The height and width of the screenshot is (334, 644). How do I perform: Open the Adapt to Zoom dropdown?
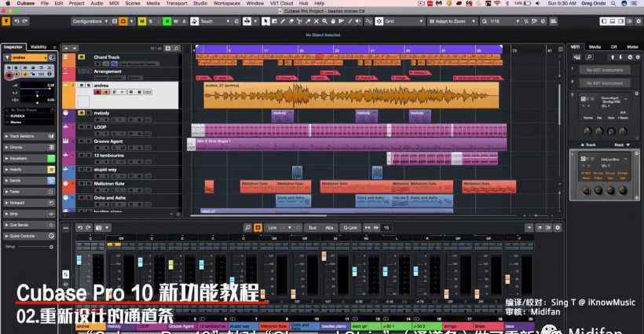pyautogui.click(x=452, y=21)
